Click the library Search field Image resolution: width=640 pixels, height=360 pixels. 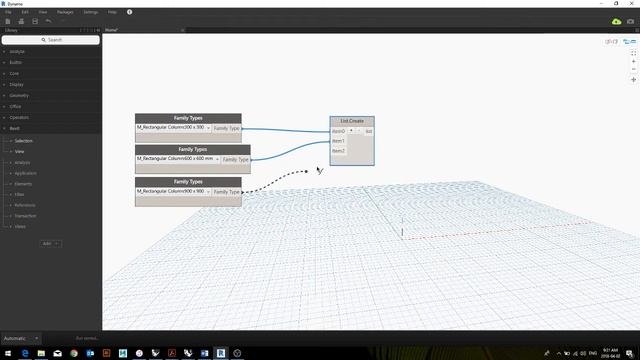pyautogui.click(x=51, y=40)
